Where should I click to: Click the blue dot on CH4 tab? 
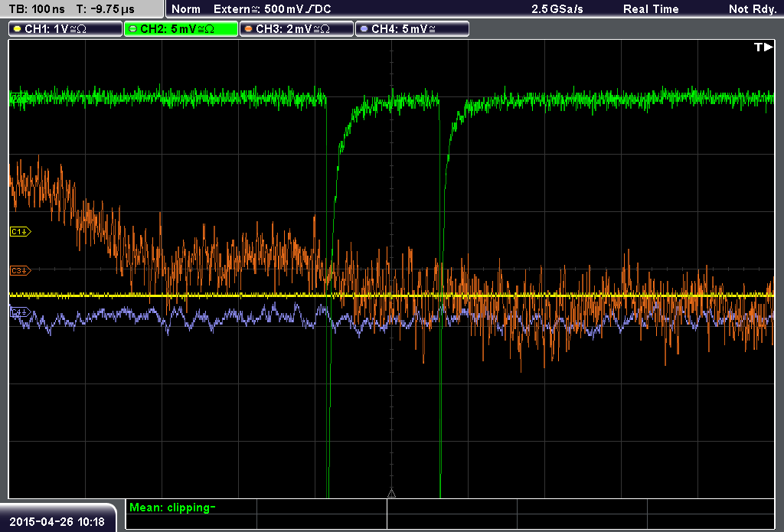pos(364,29)
